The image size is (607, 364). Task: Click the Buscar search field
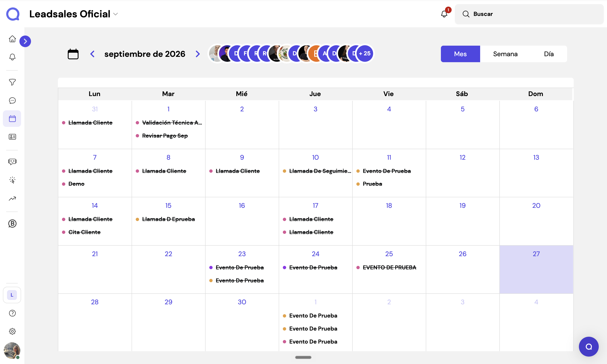529,14
